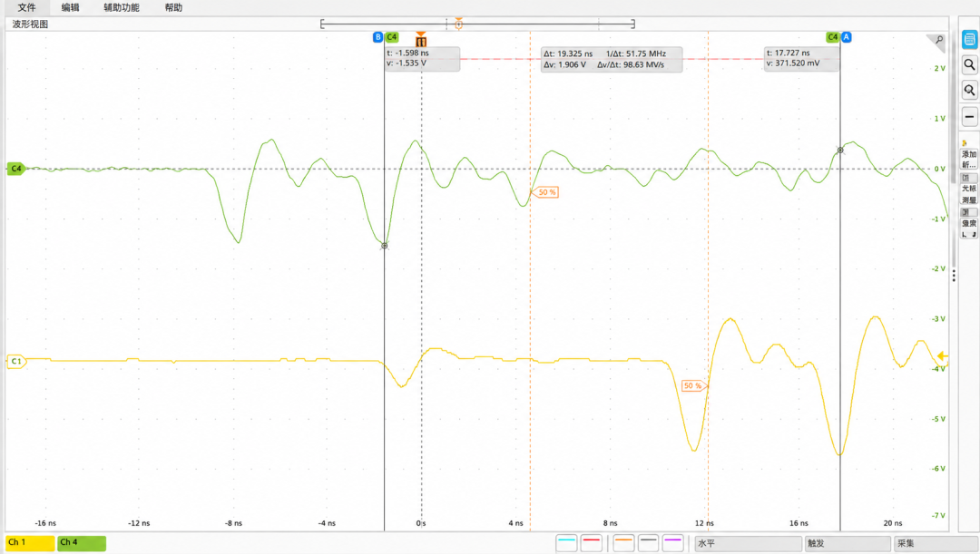
Task: Open the 辅助功能 (Utility) menu
Action: pyautogui.click(x=122, y=7)
